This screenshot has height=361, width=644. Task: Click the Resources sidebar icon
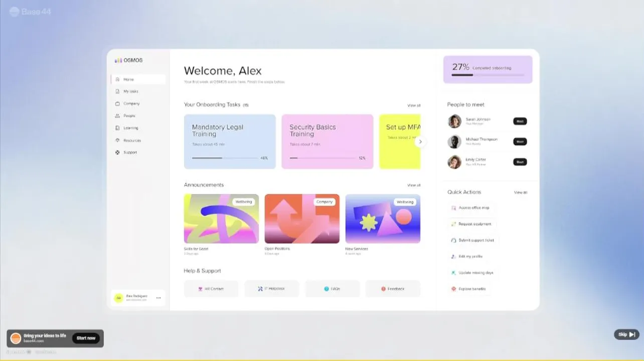pos(117,140)
